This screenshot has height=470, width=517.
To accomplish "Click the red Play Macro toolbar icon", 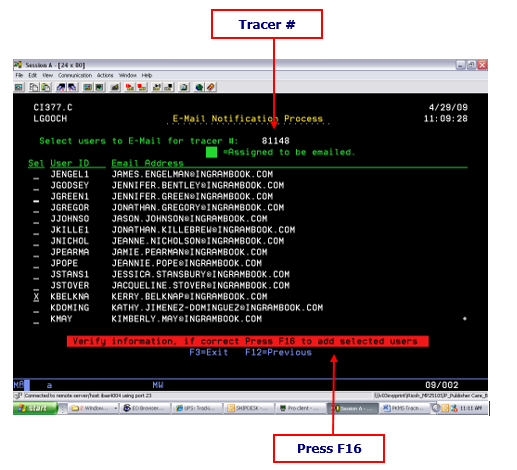I will (x=130, y=87).
